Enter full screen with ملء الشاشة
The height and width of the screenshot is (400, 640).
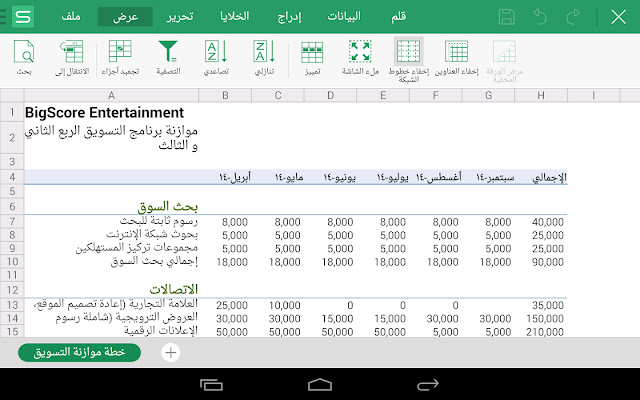360,57
